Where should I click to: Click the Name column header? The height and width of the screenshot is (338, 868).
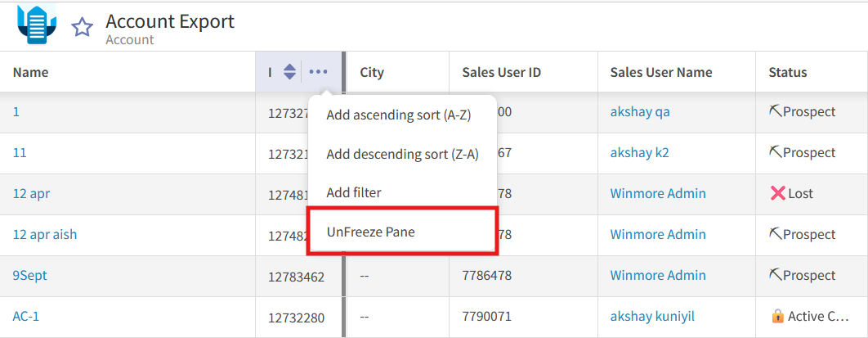[x=30, y=72]
